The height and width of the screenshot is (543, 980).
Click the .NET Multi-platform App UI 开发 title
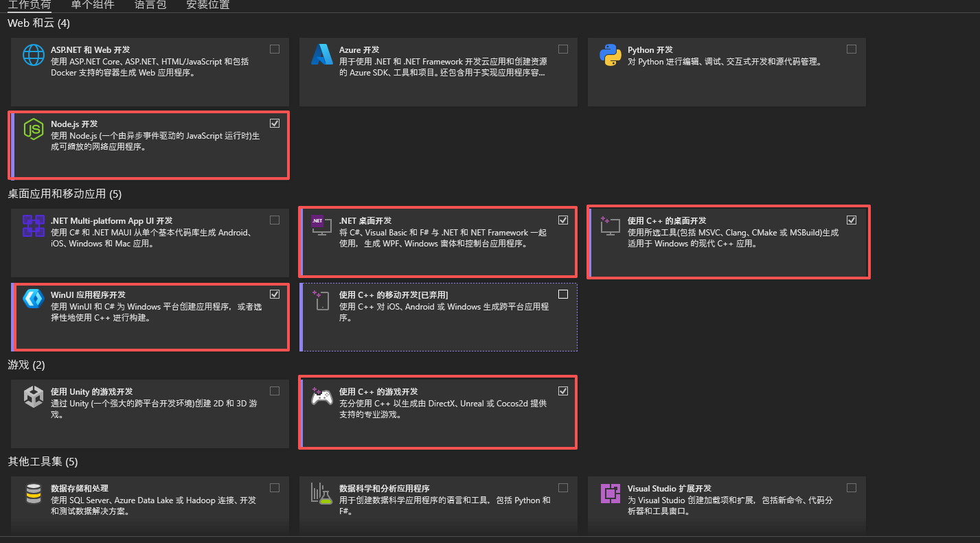click(x=112, y=221)
